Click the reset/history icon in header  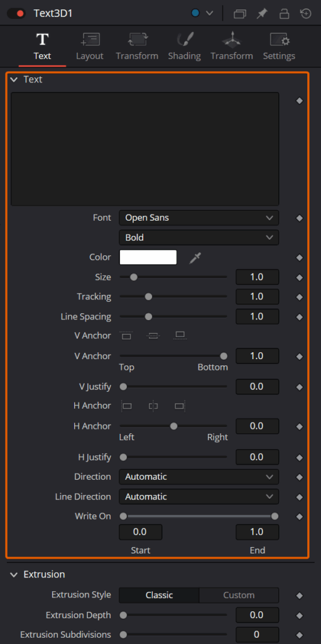point(306,14)
